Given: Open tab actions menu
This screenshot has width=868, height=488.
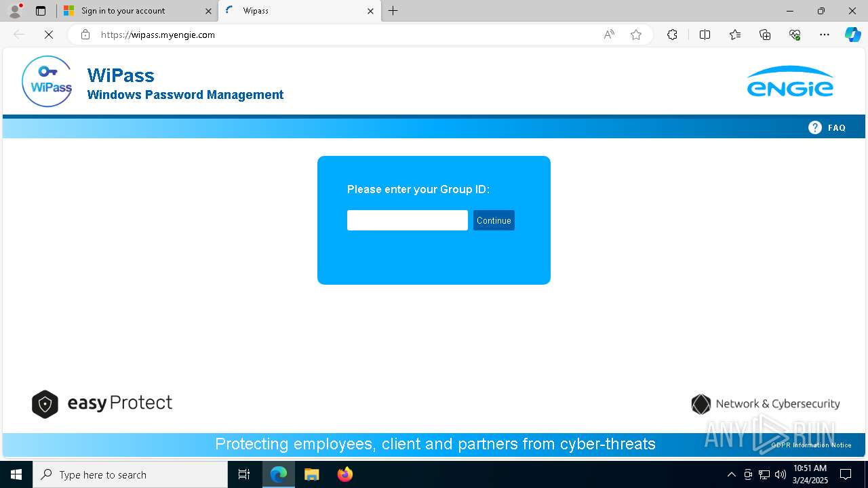Looking at the screenshot, I should click(x=41, y=11).
